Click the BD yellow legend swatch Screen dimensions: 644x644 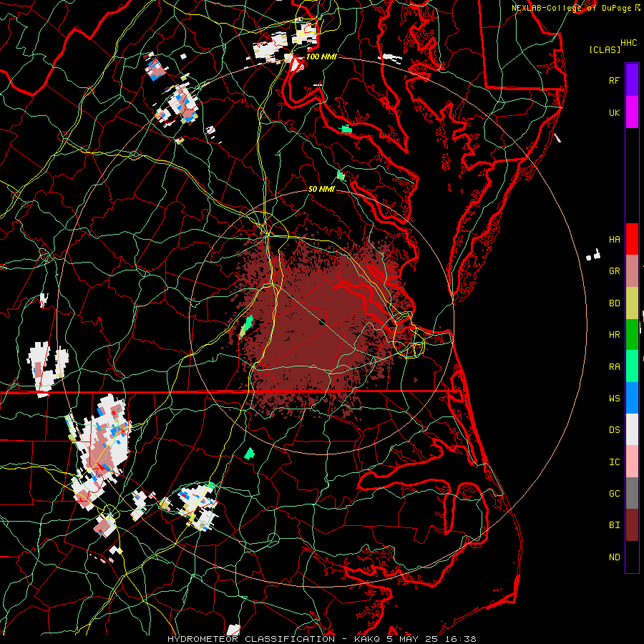(632, 303)
